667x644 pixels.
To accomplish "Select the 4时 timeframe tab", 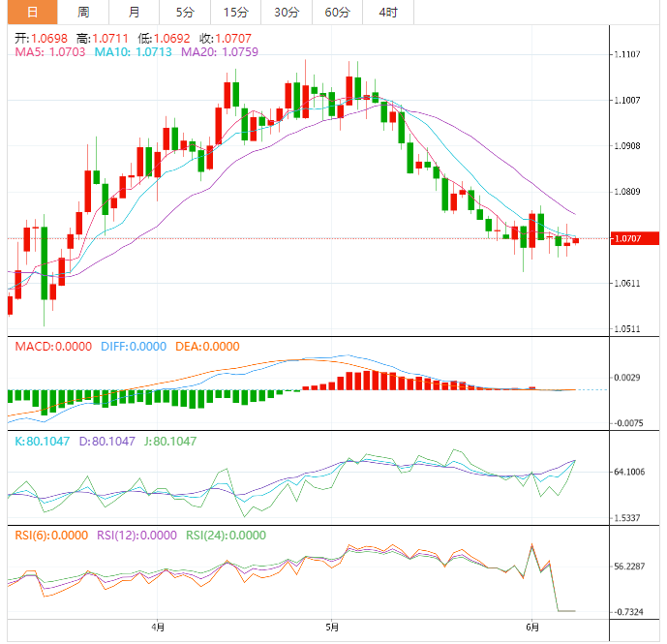I will tap(387, 13).
